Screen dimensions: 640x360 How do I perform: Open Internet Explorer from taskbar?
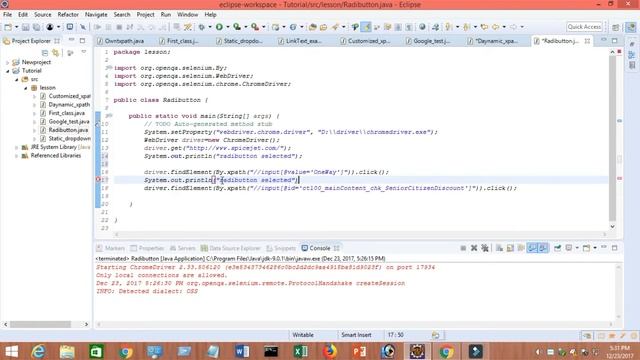coord(38,351)
